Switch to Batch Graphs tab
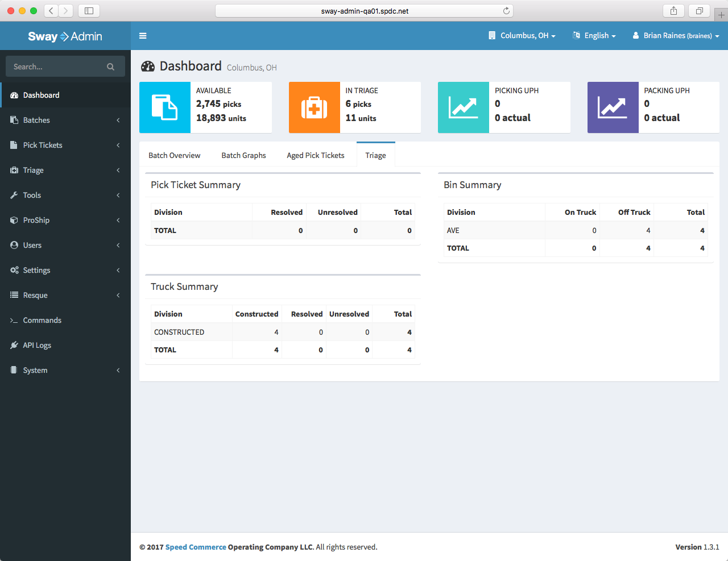The height and width of the screenshot is (561, 728). point(243,155)
